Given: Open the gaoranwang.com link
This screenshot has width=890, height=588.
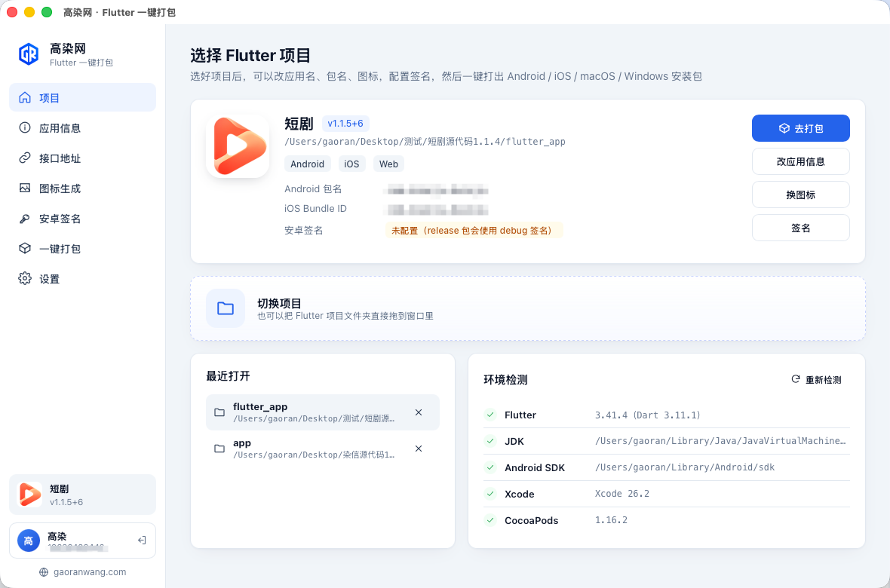Looking at the screenshot, I should click(90, 572).
